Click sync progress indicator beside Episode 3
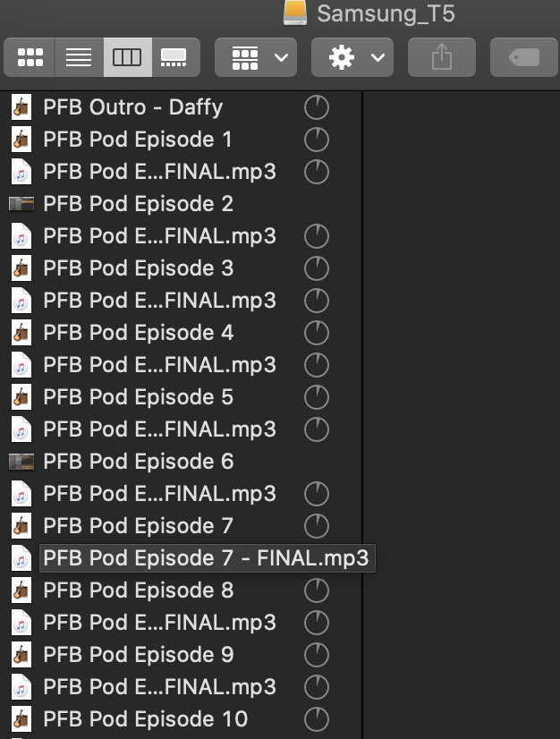This screenshot has width=560, height=739. pyautogui.click(x=317, y=268)
